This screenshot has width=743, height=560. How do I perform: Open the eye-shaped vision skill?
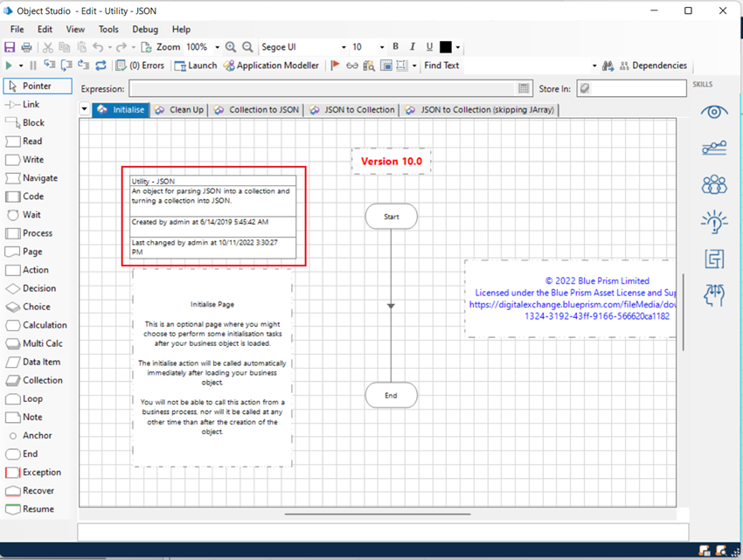point(714,112)
